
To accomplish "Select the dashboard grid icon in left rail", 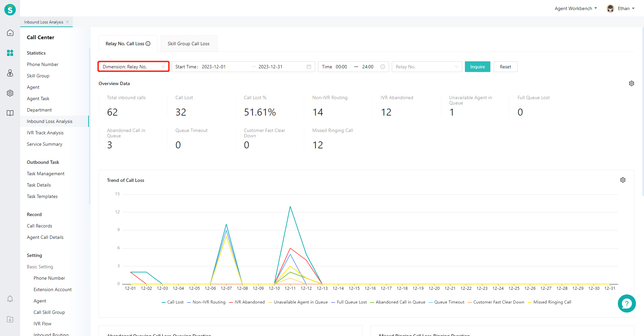I will click(10, 53).
